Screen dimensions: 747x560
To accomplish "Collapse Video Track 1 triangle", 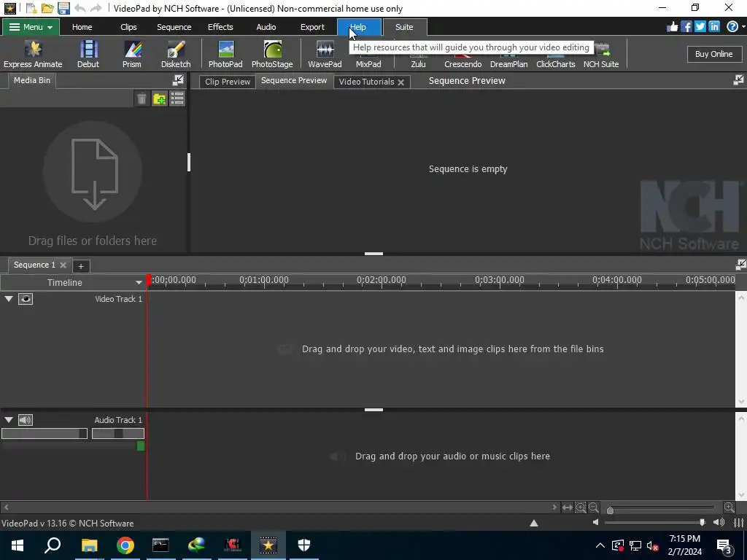I will (9, 298).
